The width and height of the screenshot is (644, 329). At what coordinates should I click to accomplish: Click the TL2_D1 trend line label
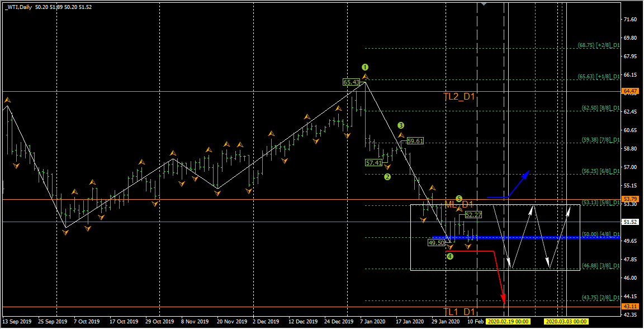coord(459,97)
